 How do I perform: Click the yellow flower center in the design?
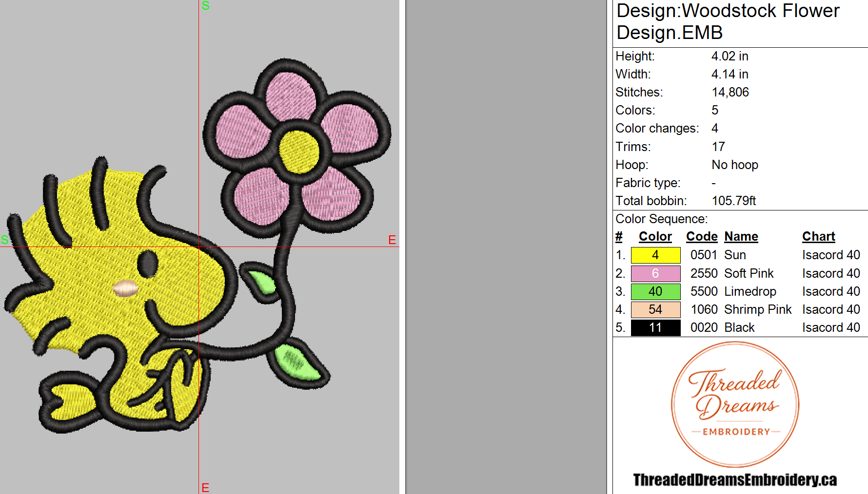298,152
